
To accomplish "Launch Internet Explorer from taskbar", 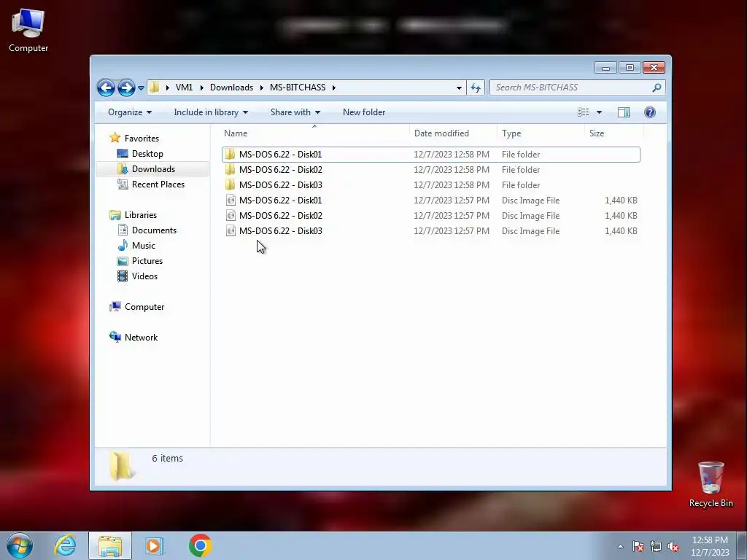I will click(x=65, y=545).
